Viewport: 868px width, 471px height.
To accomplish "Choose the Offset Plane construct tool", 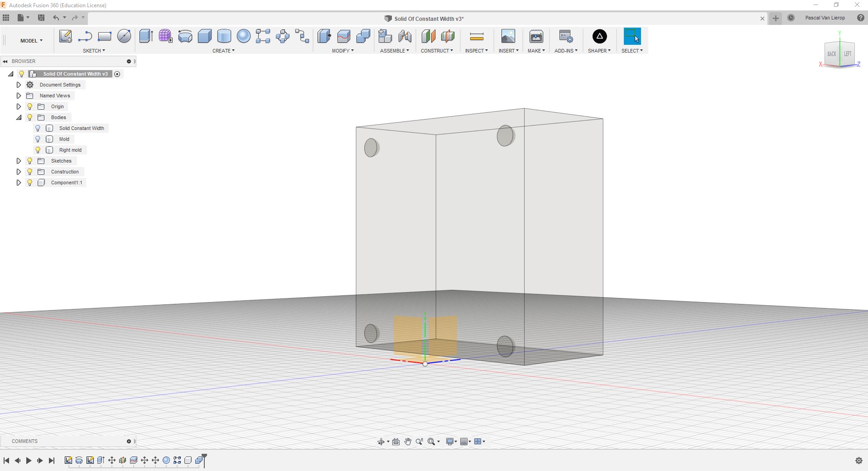I will coord(428,36).
